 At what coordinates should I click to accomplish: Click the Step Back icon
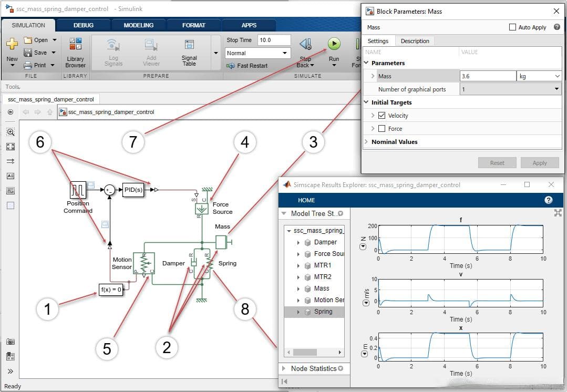305,44
